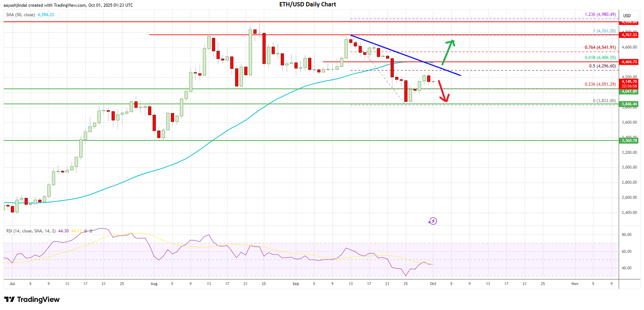This screenshot has width=644, height=310.
Task: Click the current price label 4,145.70
Action: click(x=629, y=81)
